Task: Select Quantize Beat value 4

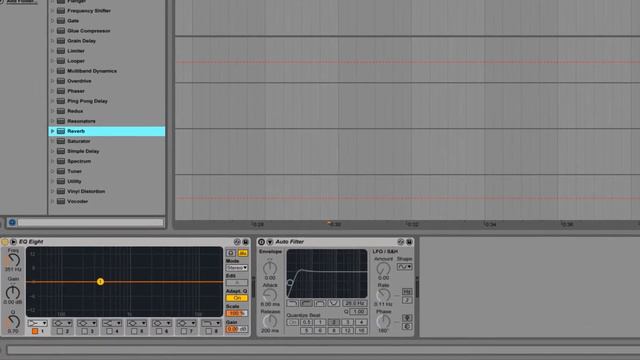Action: [361, 322]
